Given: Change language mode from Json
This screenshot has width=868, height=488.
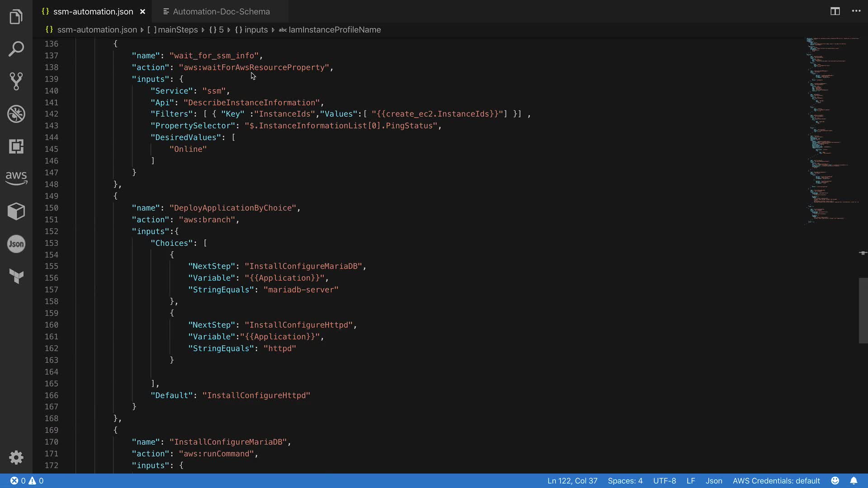Looking at the screenshot, I should tap(713, 481).
